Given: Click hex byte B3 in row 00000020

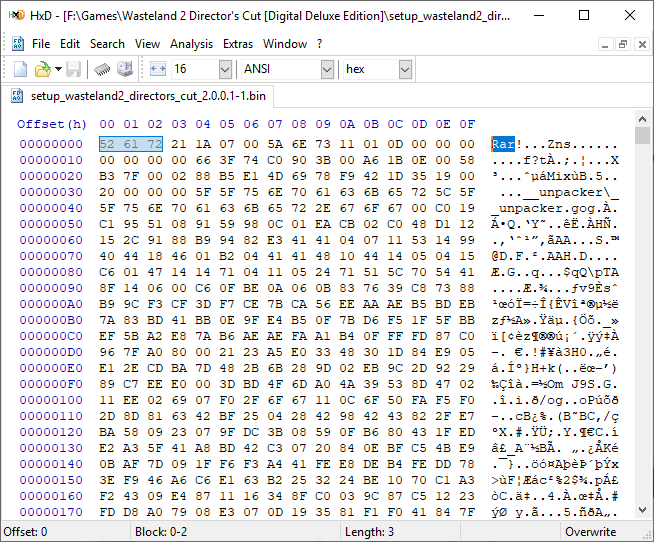Looking at the screenshot, I should click(x=107, y=176).
